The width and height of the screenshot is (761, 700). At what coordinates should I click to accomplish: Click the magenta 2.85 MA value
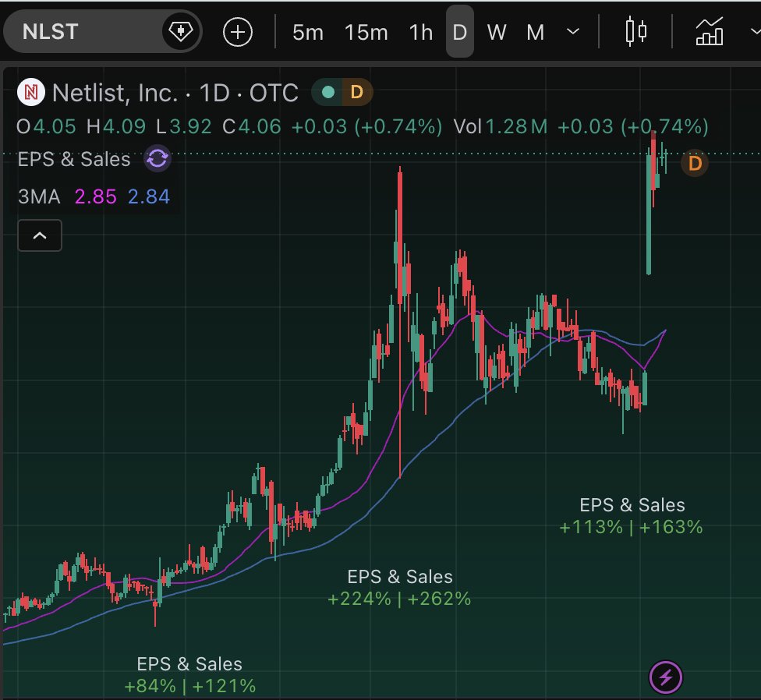tap(96, 196)
